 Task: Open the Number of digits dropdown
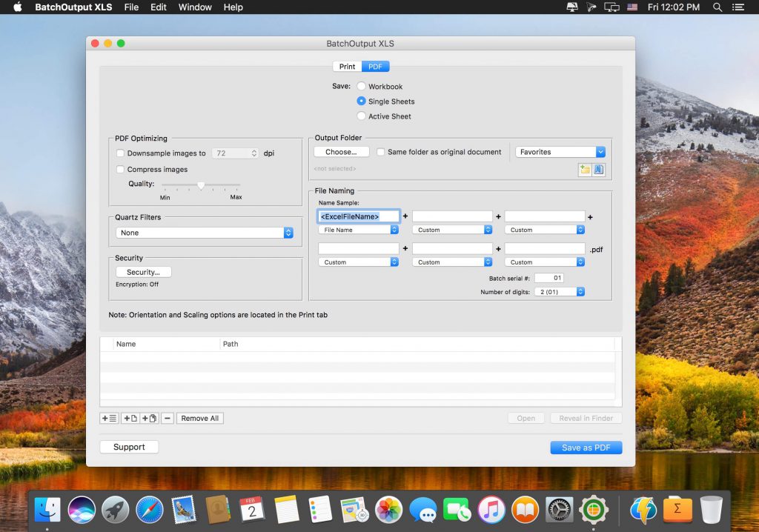[x=560, y=291]
